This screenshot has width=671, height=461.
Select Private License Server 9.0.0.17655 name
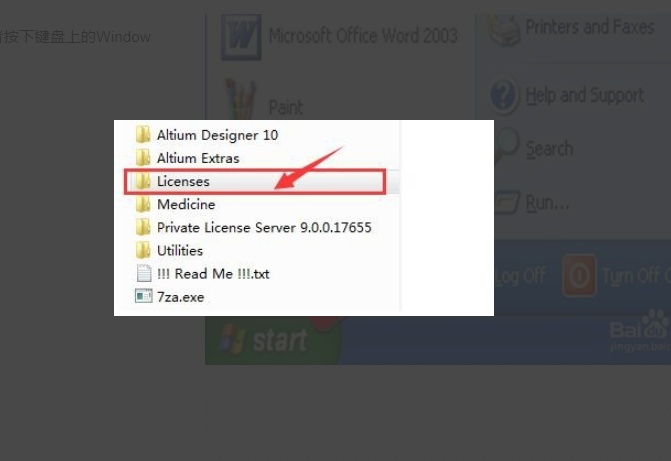click(264, 228)
